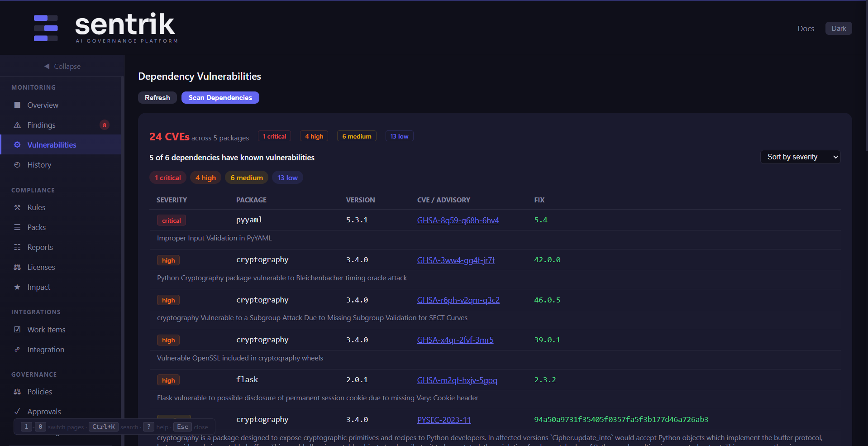Click the outlined '4 high' summary badge
This screenshot has height=446, width=868.
[314, 136]
